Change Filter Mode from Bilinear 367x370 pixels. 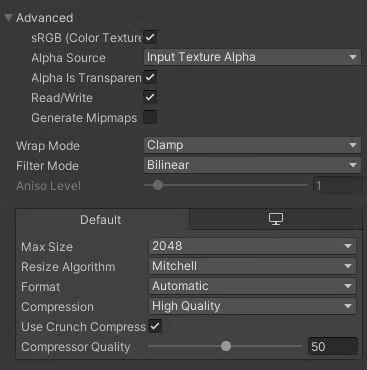tap(252, 165)
